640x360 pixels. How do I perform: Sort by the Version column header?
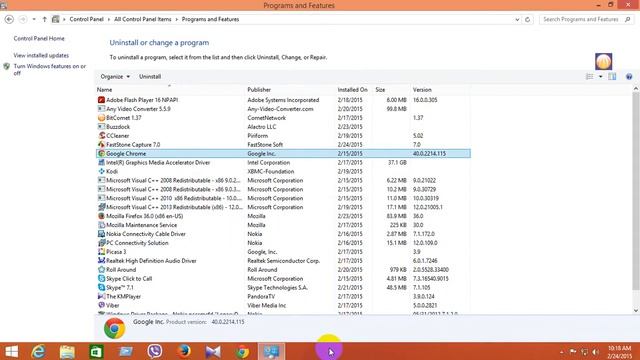tap(440, 89)
